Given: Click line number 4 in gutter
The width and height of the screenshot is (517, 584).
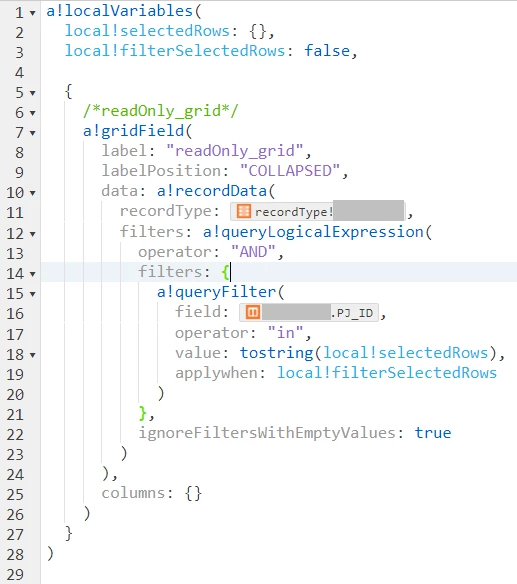Looking at the screenshot, I should pos(19,73).
